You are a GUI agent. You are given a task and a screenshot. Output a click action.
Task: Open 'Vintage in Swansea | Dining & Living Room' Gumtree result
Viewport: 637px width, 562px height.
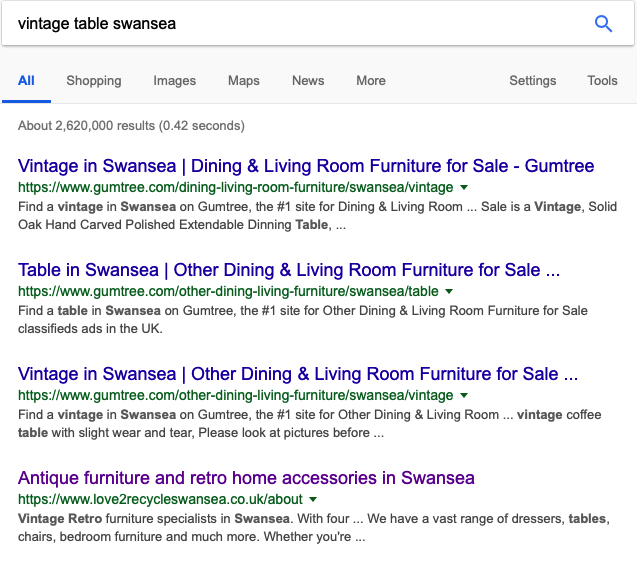(x=306, y=166)
